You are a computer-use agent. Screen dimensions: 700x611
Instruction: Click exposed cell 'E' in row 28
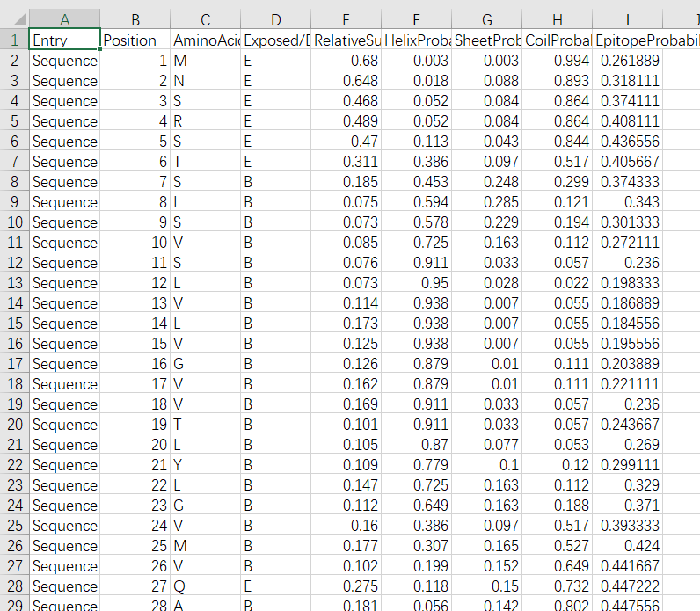point(276,586)
